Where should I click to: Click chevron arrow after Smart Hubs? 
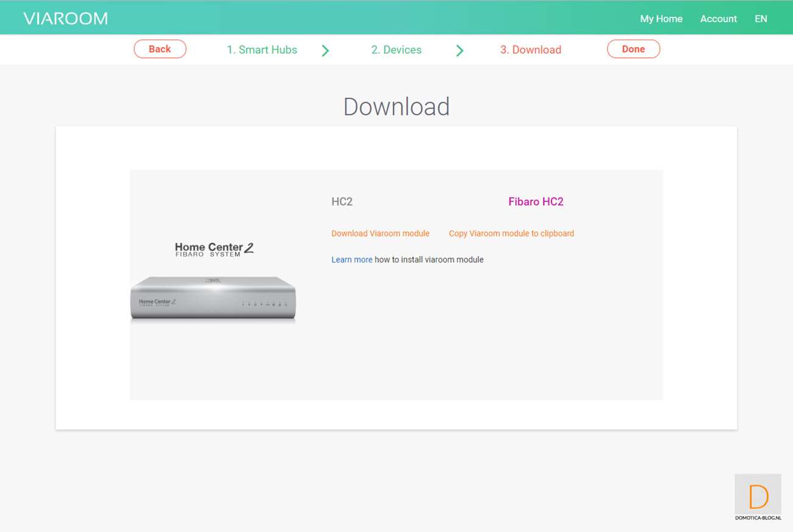coord(325,51)
